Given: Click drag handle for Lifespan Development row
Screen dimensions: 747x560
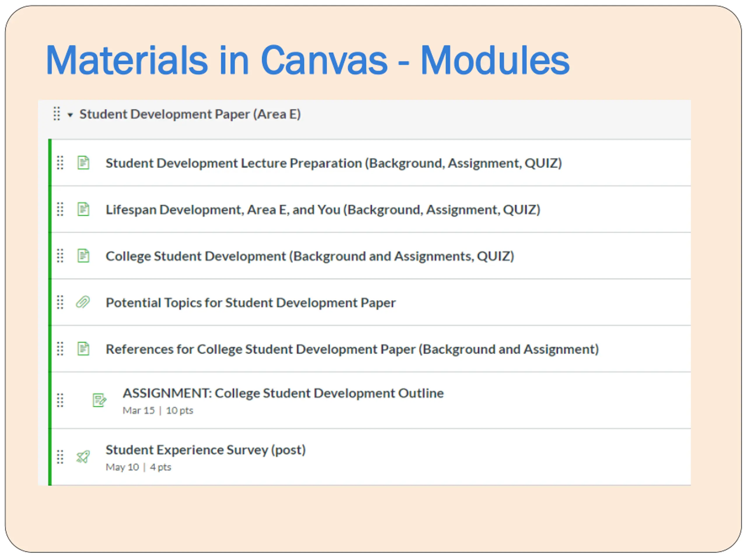Looking at the screenshot, I should (x=60, y=209).
